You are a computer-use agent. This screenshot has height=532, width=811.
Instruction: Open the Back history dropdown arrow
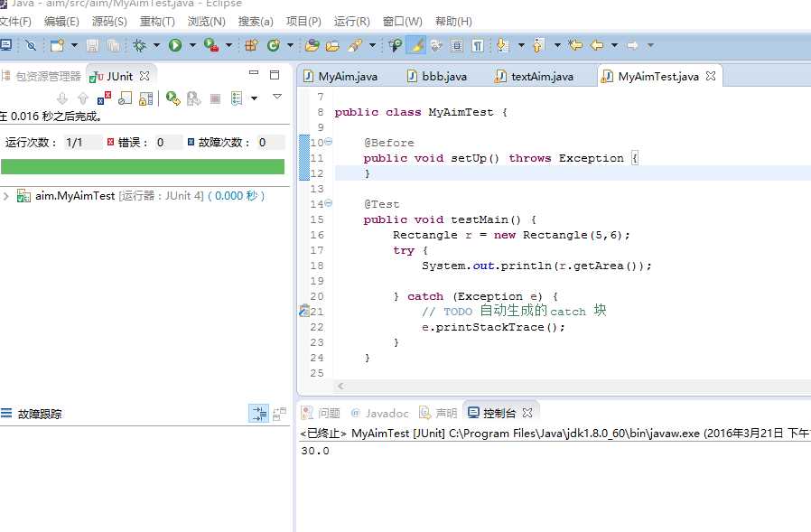click(614, 45)
